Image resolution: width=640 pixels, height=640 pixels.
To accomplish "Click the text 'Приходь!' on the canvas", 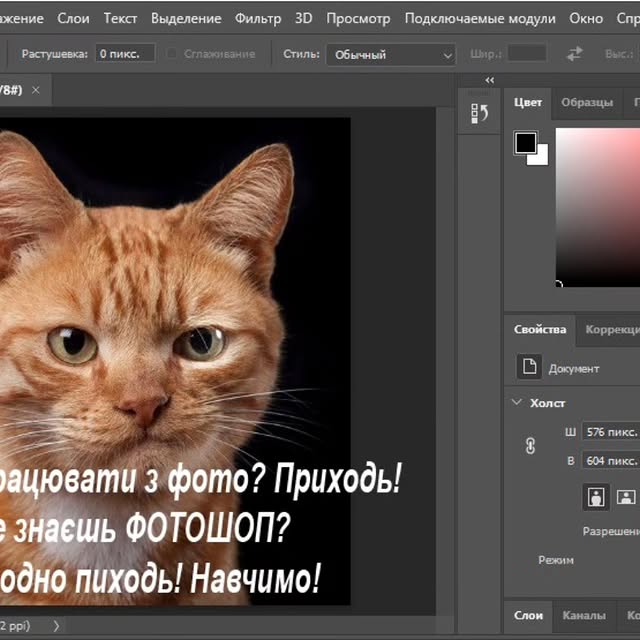I will [338, 480].
